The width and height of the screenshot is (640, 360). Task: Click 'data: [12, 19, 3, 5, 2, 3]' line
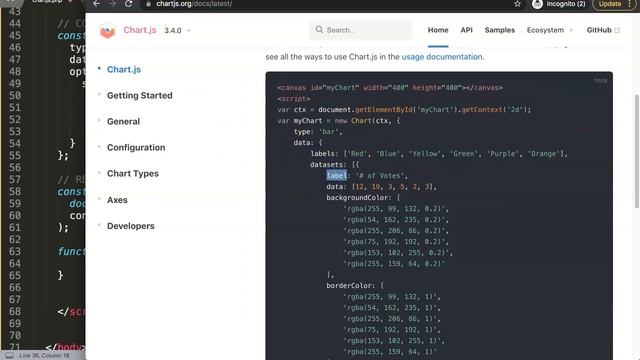[x=381, y=187]
